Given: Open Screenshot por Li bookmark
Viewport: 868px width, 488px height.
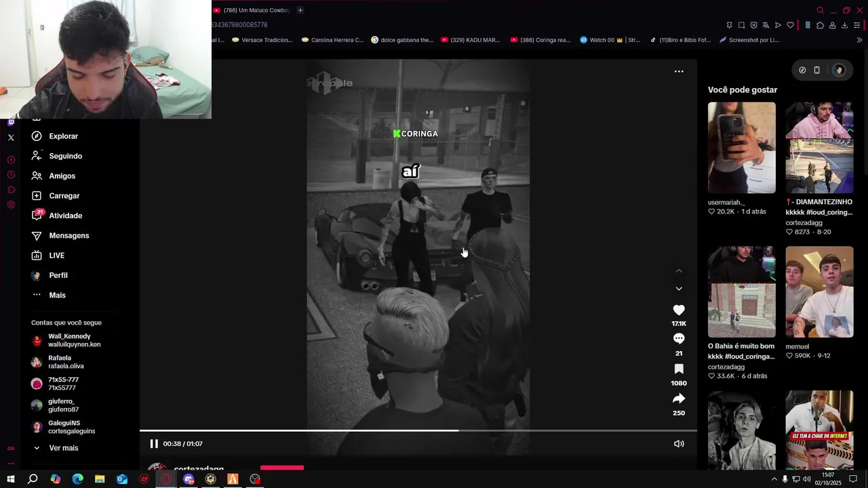Looking at the screenshot, I should [749, 40].
